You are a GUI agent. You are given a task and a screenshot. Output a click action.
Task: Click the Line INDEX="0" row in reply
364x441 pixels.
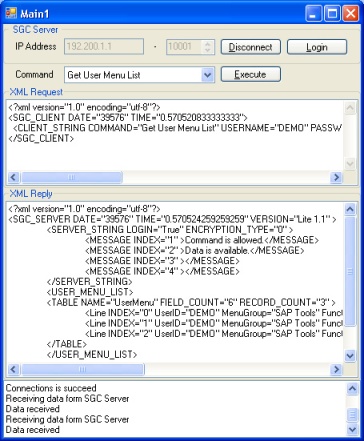(214, 313)
